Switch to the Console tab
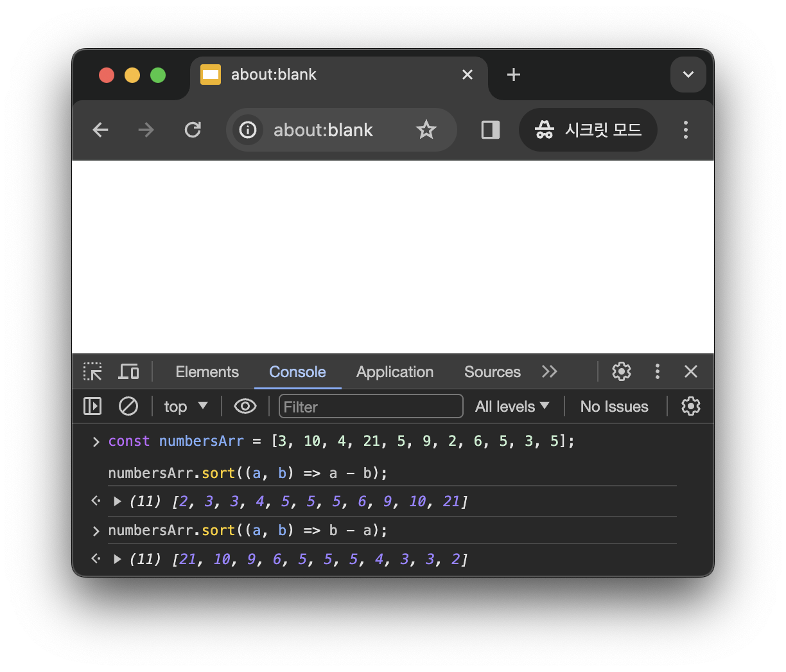The width and height of the screenshot is (786, 672). (297, 372)
